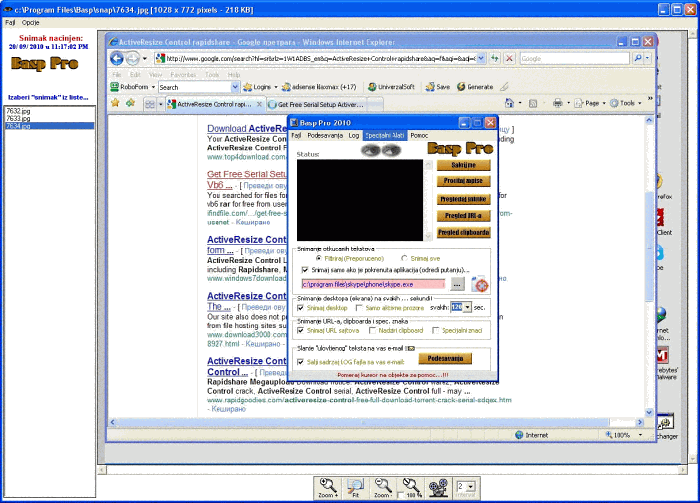The height and width of the screenshot is (503, 700).
Task: Open the seconds interval dropdown in Basp Pro
Action: click(467, 308)
